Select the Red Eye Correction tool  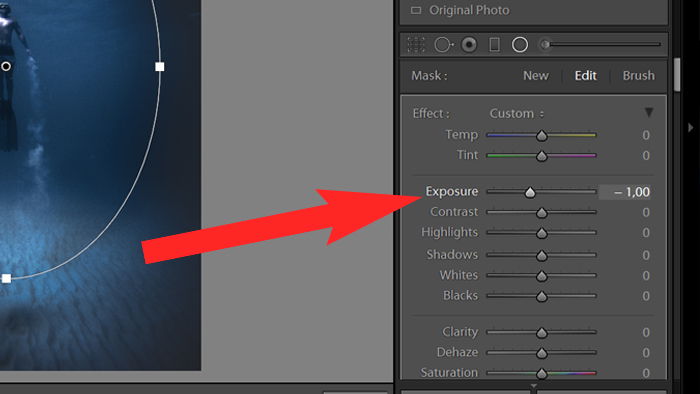coord(469,45)
